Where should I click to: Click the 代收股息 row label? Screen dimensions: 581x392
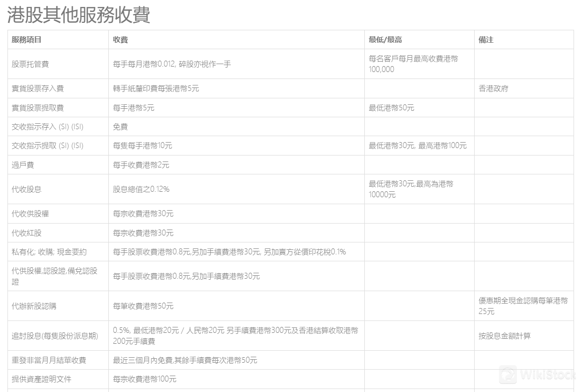[x=26, y=189]
